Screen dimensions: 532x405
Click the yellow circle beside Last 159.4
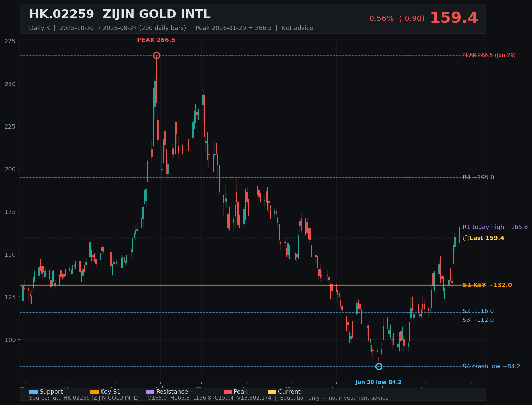466,238
